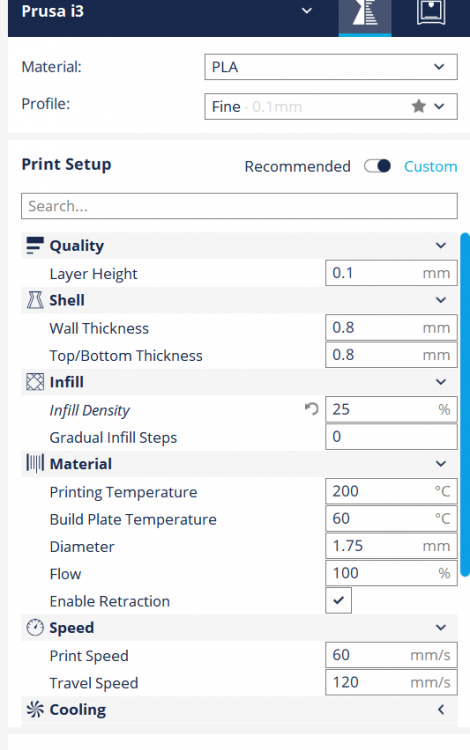The image size is (470, 750).
Task: Click the blue settings list scrollbar
Action: [465, 405]
